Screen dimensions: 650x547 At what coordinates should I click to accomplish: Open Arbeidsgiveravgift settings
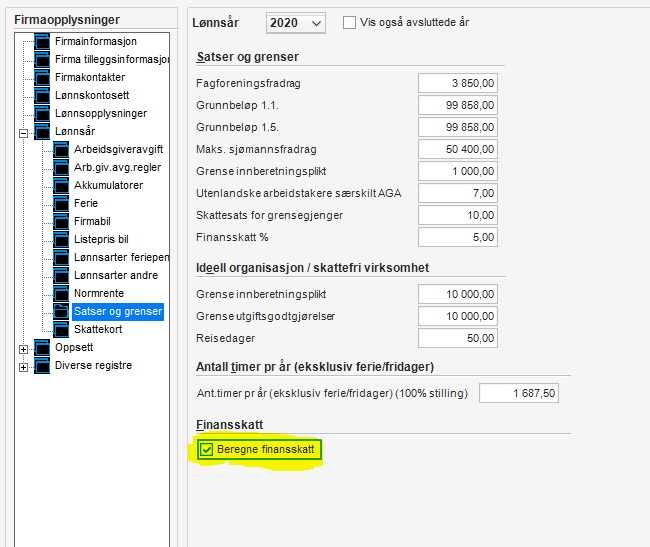pyautogui.click(x=119, y=150)
